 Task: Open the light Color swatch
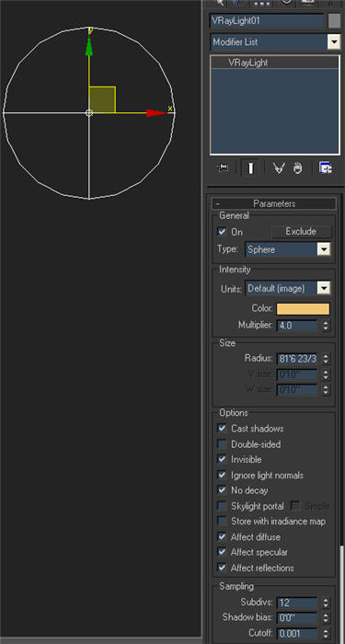[303, 309]
